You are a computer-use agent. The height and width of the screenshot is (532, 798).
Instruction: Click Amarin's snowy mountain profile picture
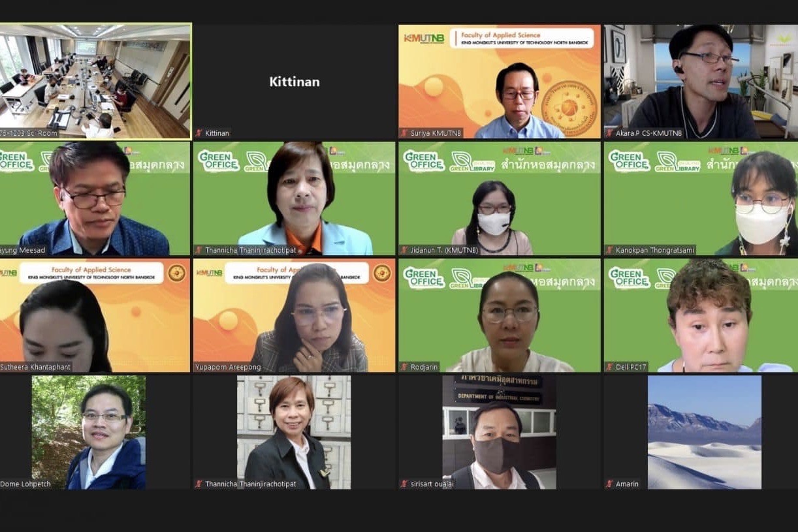pyautogui.click(x=705, y=432)
